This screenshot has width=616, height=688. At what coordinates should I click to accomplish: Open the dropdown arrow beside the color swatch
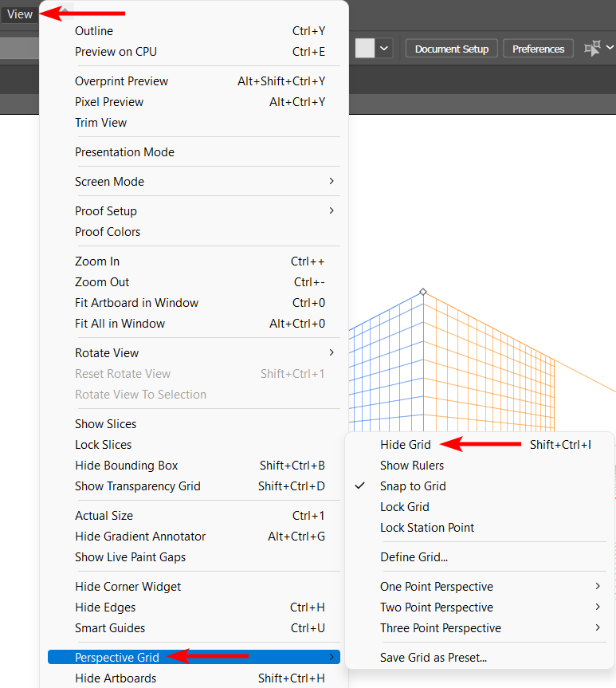385,49
